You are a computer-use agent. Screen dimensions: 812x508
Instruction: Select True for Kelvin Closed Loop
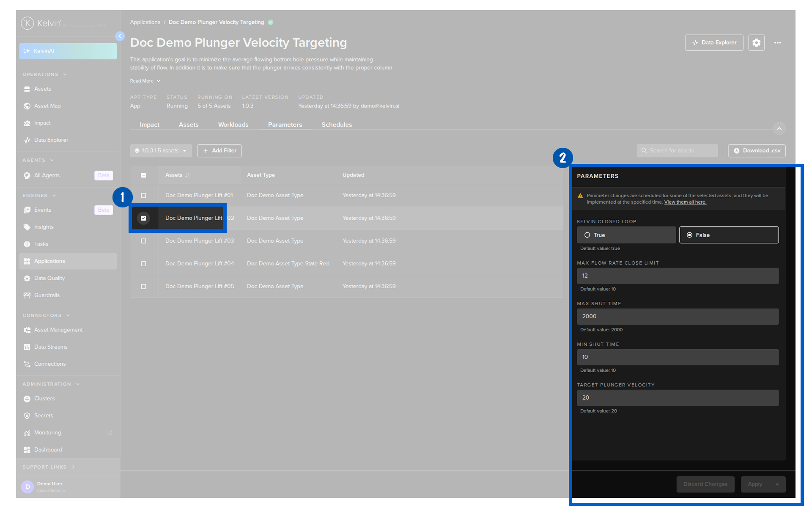[x=626, y=235]
